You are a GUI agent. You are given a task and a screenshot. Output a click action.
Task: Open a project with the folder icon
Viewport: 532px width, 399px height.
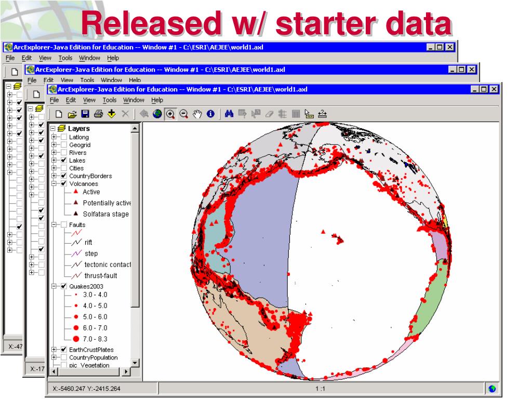pos(72,114)
